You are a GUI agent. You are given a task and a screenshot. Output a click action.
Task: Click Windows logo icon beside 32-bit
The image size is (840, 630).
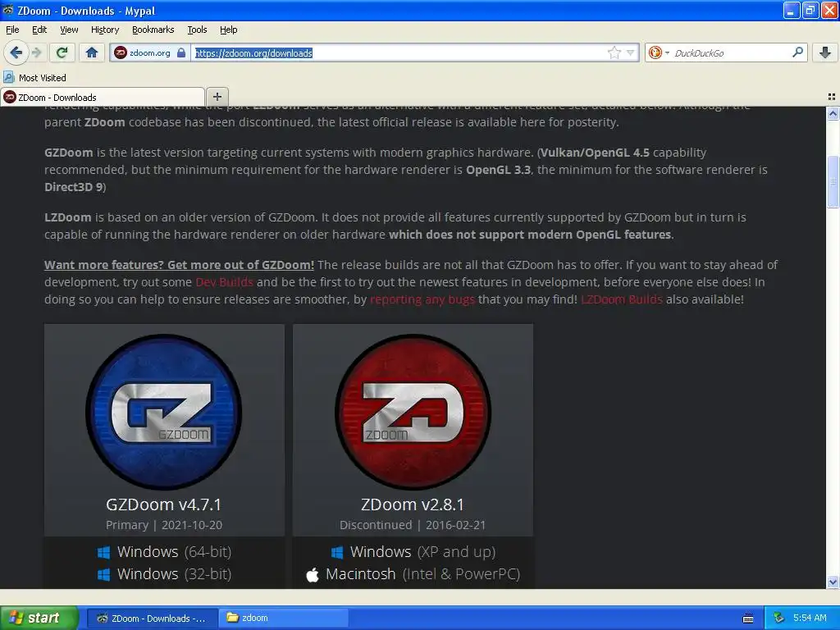pyautogui.click(x=104, y=575)
